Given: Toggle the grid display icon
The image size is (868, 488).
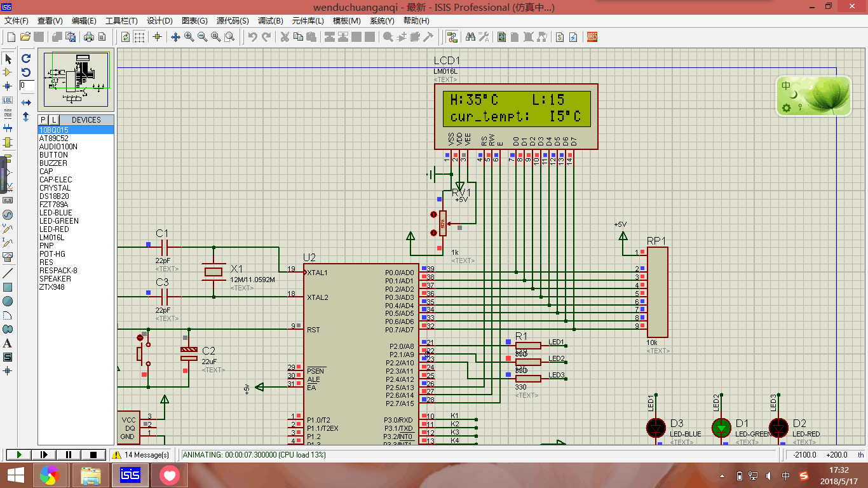Looking at the screenshot, I should click(x=139, y=37).
